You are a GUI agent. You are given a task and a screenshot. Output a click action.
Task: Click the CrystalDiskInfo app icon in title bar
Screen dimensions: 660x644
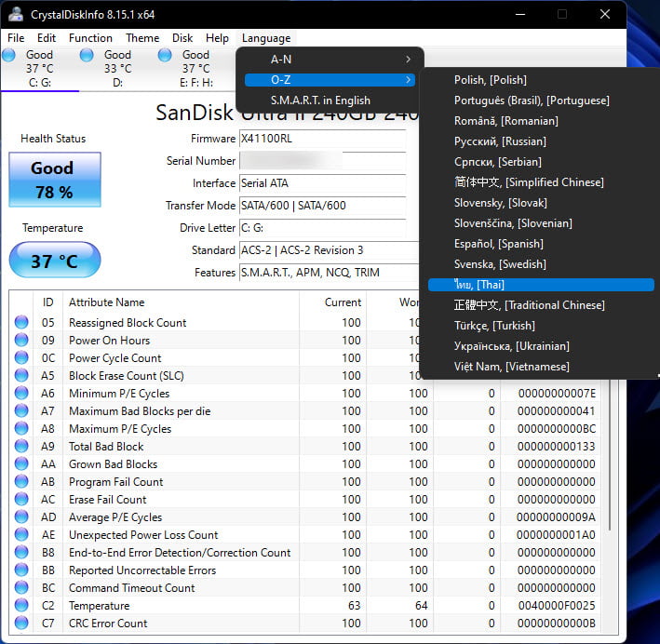(x=16, y=14)
